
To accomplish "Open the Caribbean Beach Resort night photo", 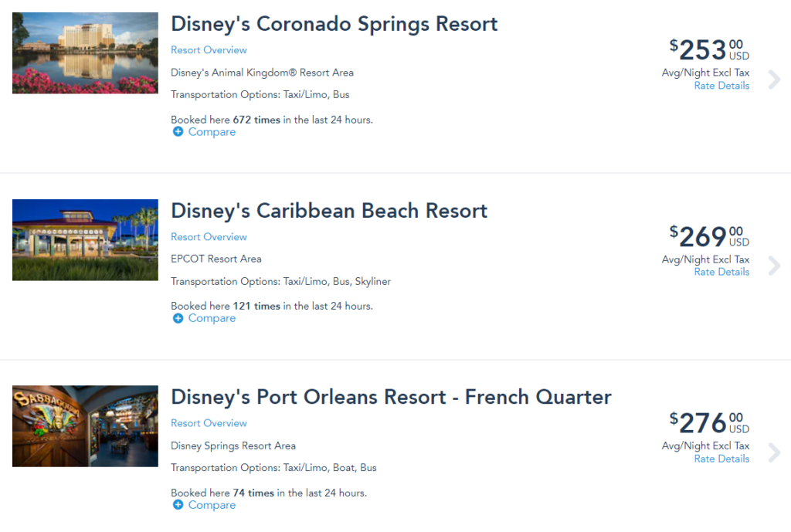I will pos(85,239).
